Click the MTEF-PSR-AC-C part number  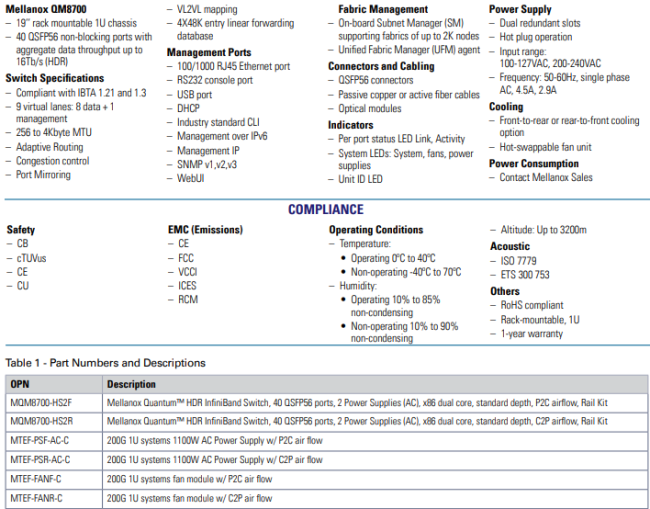pyautogui.click(x=40, y=460)
